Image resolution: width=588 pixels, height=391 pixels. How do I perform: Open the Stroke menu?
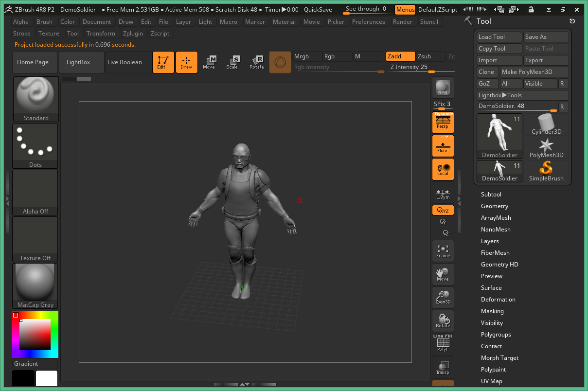click(x=22, y=33)
